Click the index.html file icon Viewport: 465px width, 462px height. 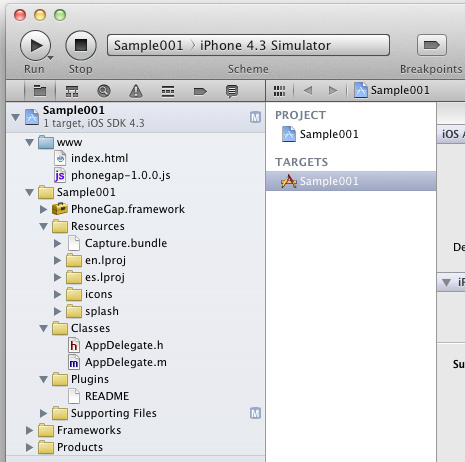[60, 158]
